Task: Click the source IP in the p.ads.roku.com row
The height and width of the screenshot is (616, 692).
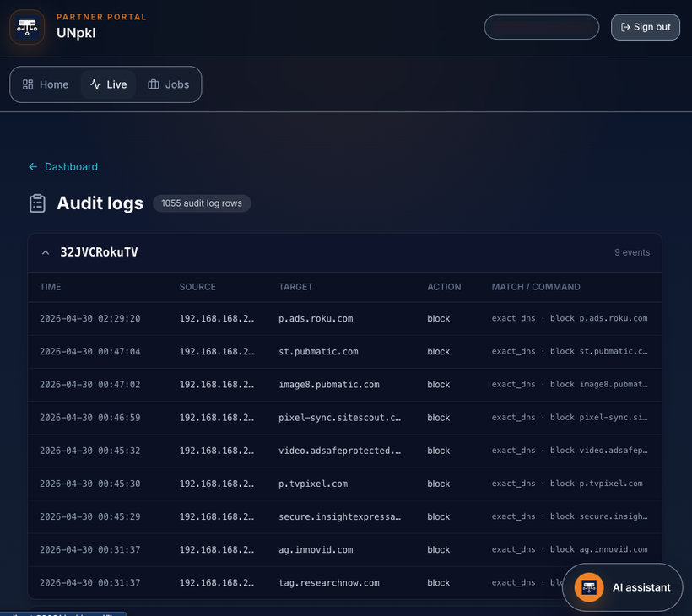Action: click(216, 319)
